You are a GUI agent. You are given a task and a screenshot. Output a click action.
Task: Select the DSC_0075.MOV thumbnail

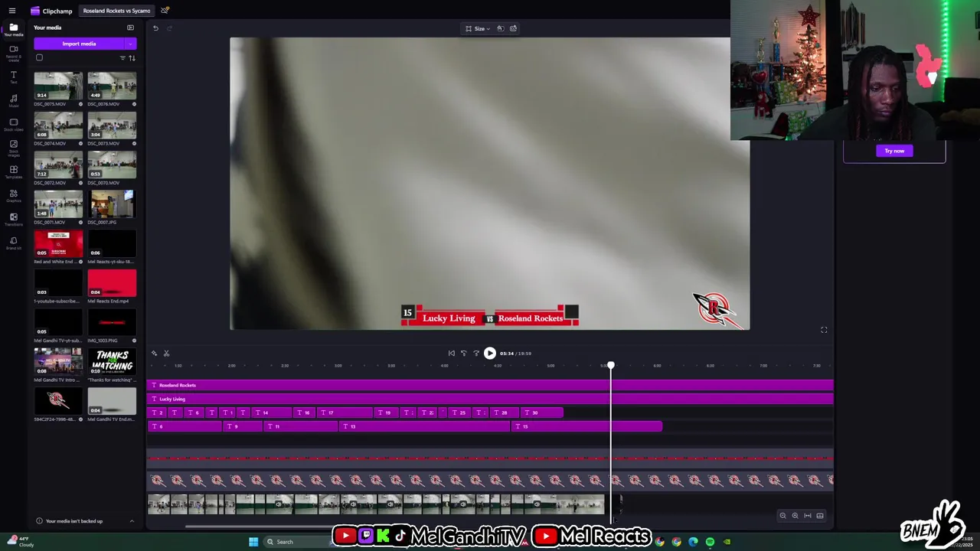(x=58, y=86)
